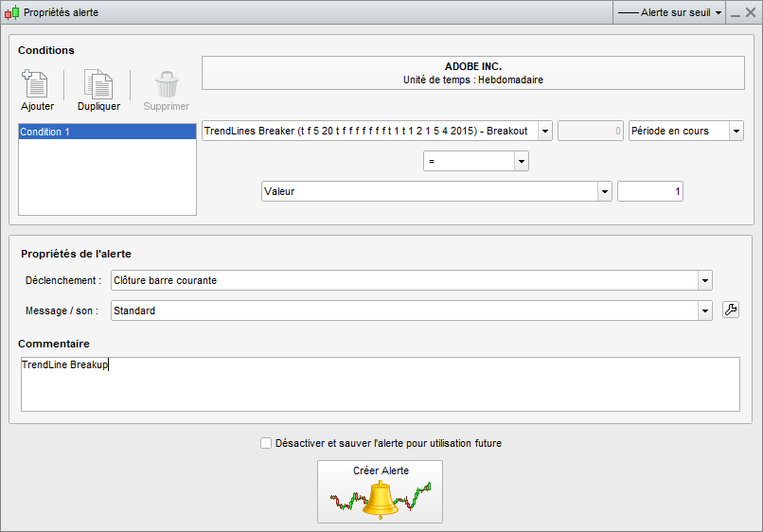Open the Déclenchement dropdown
Screen dimensions: 763x532
[x=705, y=280]
